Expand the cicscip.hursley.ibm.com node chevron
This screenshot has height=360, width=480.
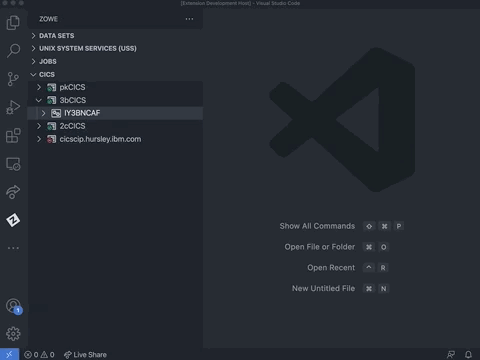[39, 139]
